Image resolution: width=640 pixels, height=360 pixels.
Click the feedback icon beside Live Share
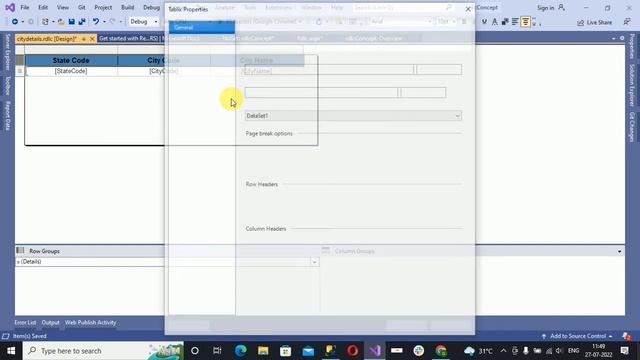pyautogui.click(x=627, y=22)
